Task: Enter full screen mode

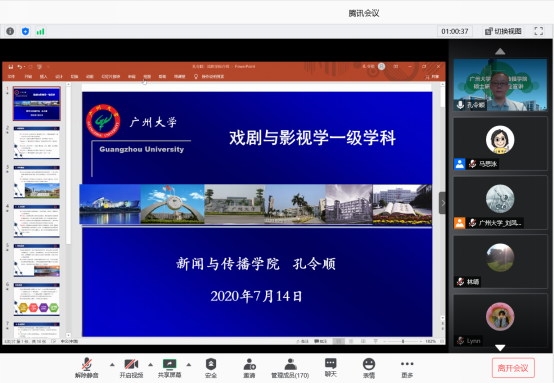Action: [x=538, y=31]
